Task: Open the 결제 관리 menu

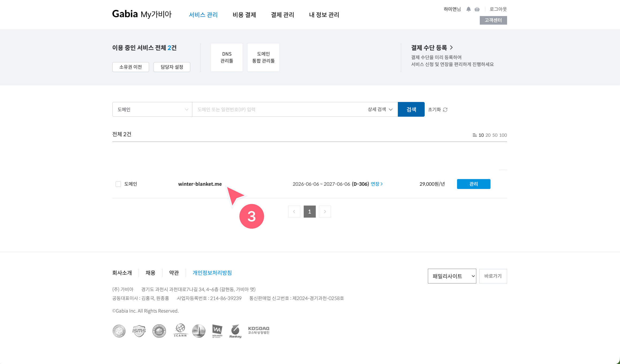Action: 283,15
